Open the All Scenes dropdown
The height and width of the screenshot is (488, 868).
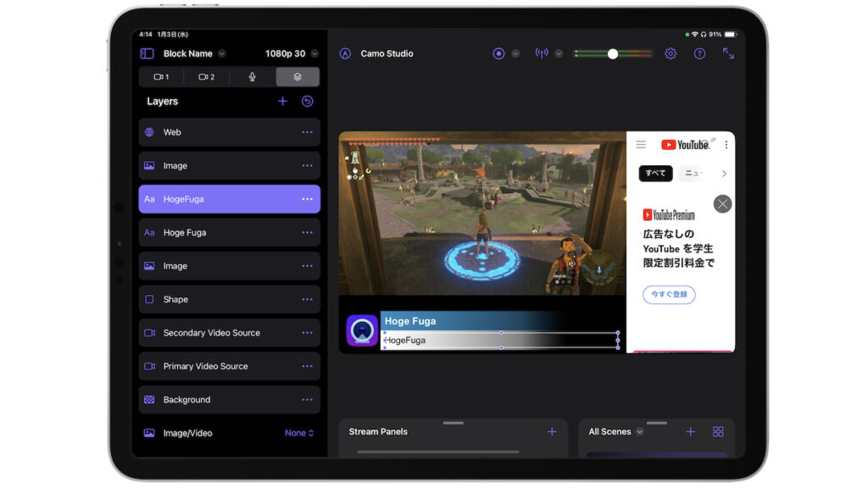pos(640,431)
